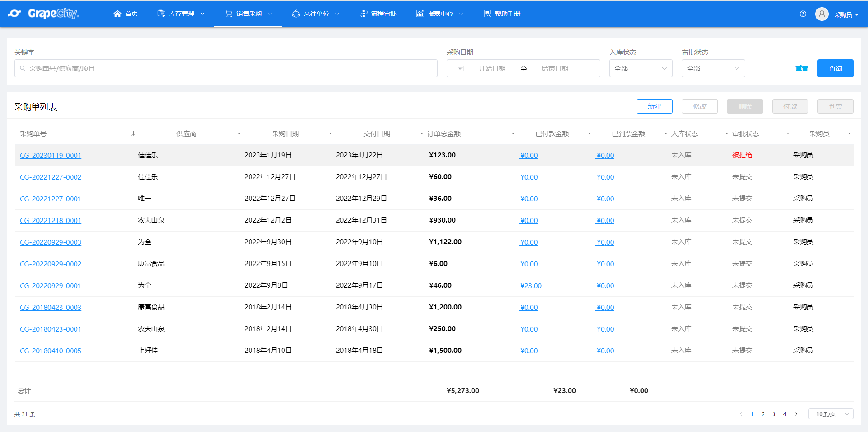The width and height of the screenshot is (868, 432).
Task: Click the calendar icon in date range
Action: [461, 69]
